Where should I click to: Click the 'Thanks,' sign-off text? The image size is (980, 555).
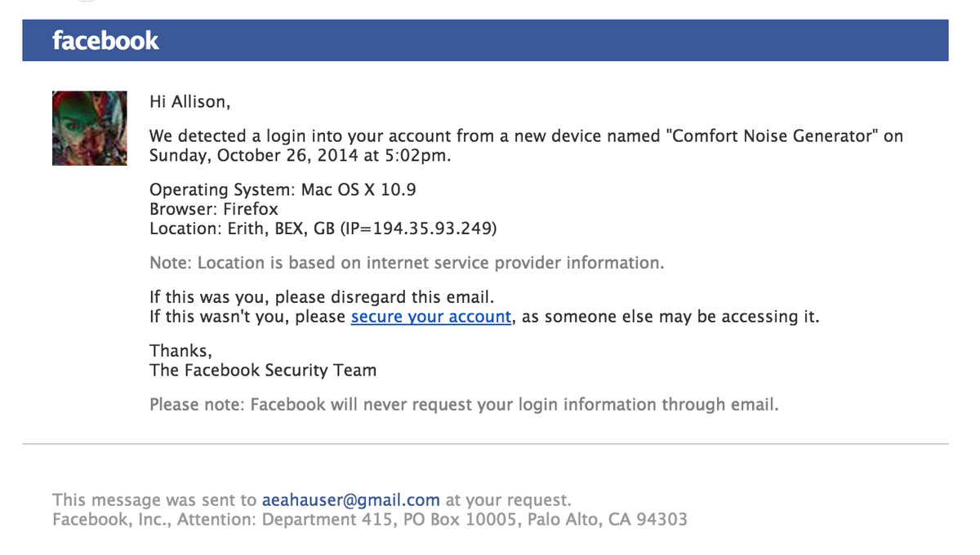[180, 351]
